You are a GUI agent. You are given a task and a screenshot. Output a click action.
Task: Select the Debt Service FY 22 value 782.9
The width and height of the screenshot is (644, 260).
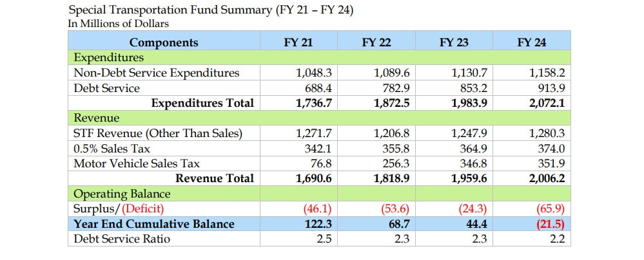[x=395, y=88]
